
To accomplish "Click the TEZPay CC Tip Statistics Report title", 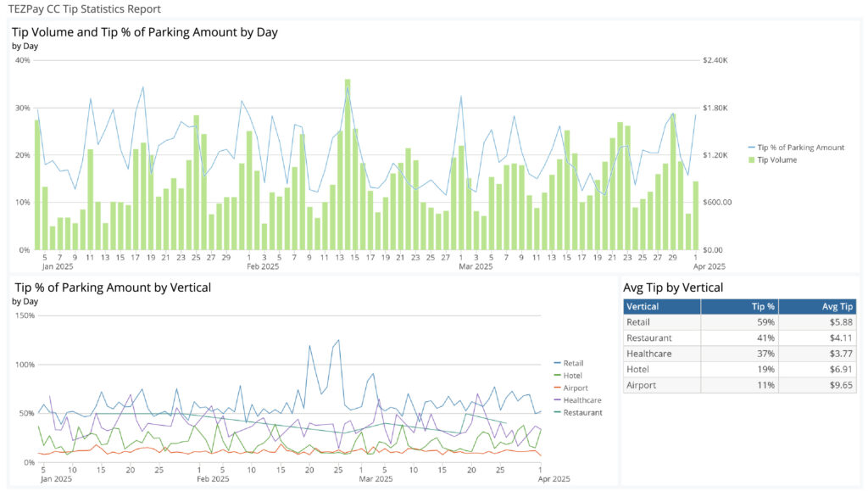I will point(84,9).
